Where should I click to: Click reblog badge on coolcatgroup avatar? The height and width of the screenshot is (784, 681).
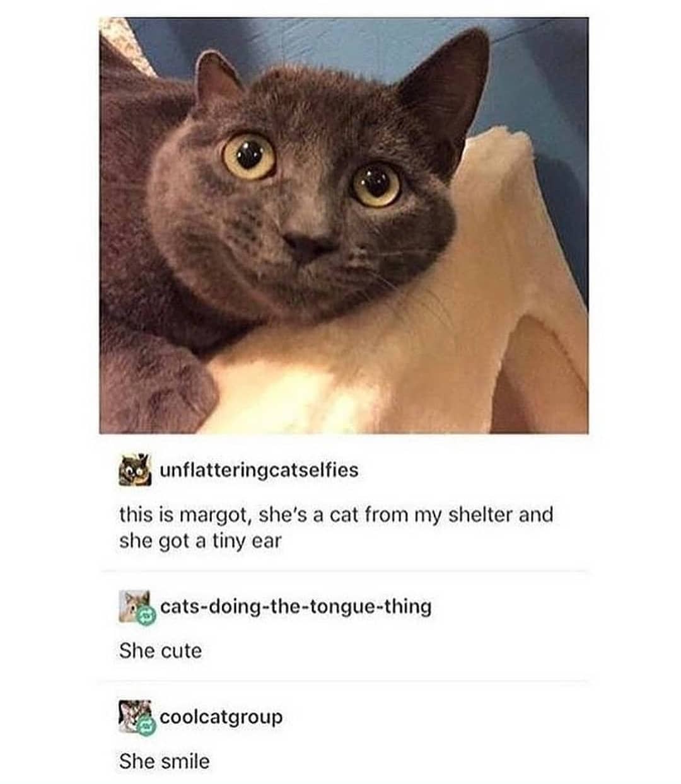[x=146, y=726]
